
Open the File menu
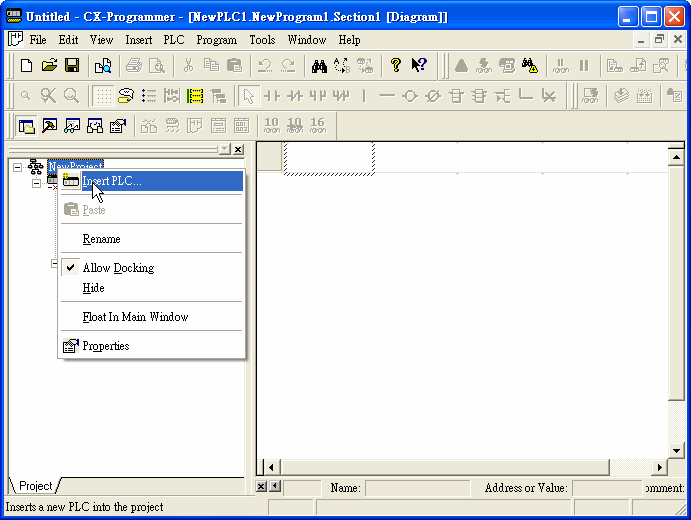(x=37, y=40)
